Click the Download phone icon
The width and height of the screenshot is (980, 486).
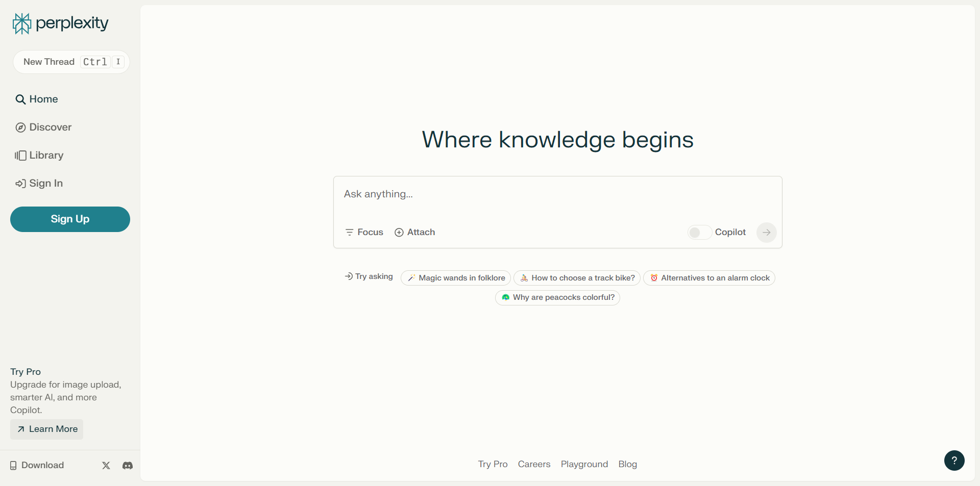pos(13,465)
